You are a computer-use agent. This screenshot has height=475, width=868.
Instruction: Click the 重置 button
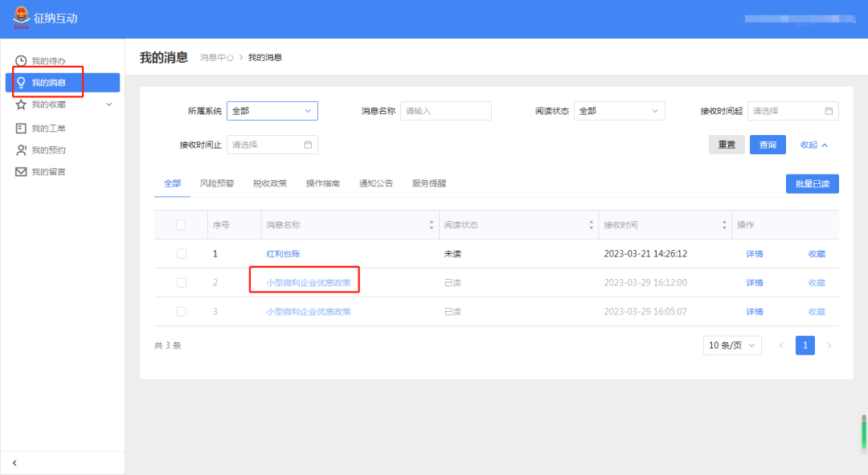727,145
